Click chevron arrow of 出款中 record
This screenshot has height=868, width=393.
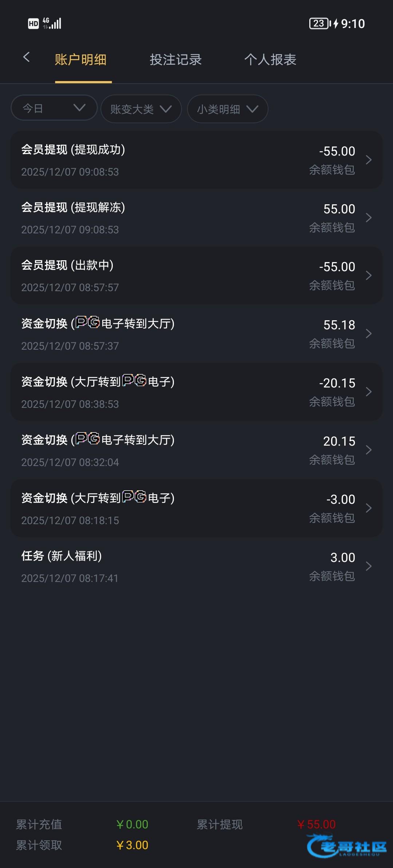tap(368, 276)
